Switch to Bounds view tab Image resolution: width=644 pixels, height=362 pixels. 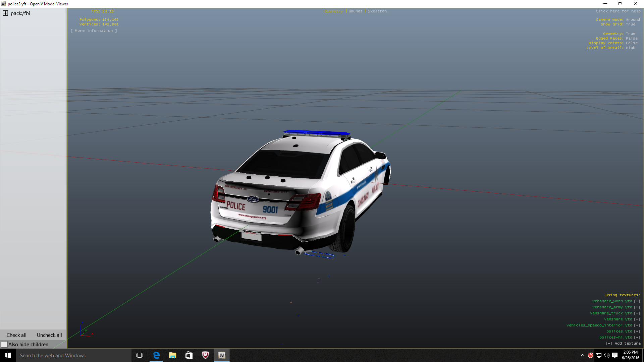click(355, 11)
